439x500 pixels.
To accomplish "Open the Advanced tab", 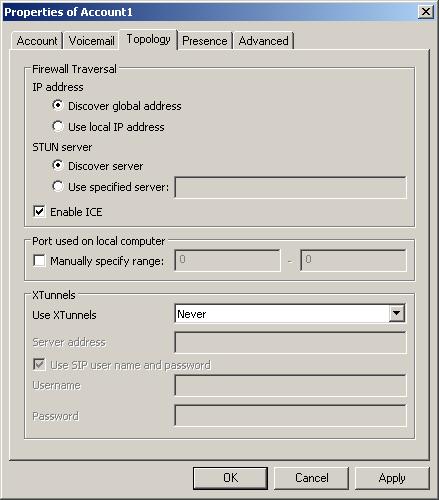I will (263, 41).
